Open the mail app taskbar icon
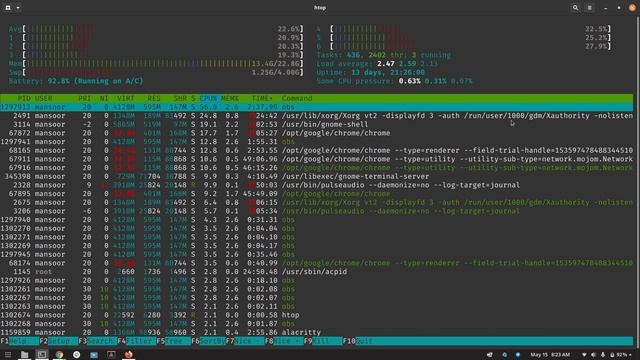Screen dimensions: 640x360 (x=94, y=355)
